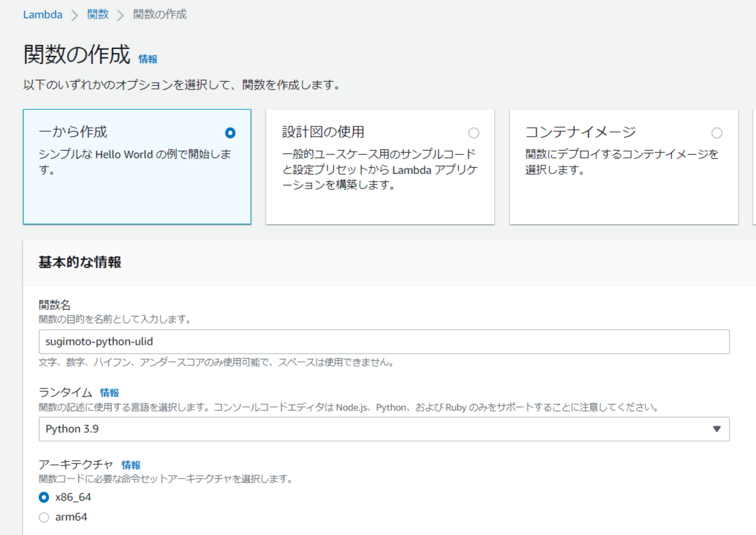Click the function name hint about 文字、数字、ハイフン

[x=216, y=362]
